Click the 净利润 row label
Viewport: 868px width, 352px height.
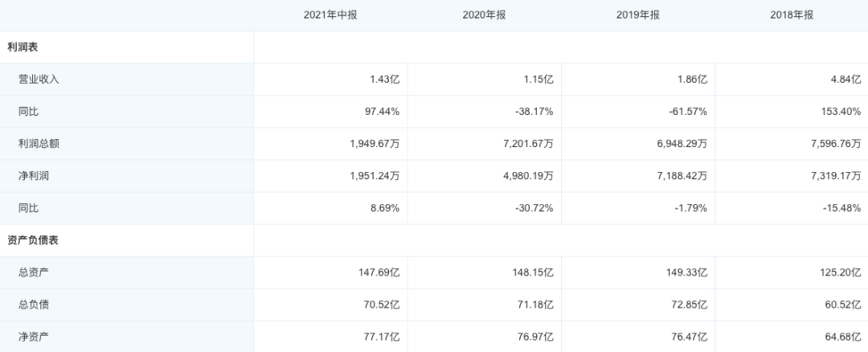click(x=34, y=176)
